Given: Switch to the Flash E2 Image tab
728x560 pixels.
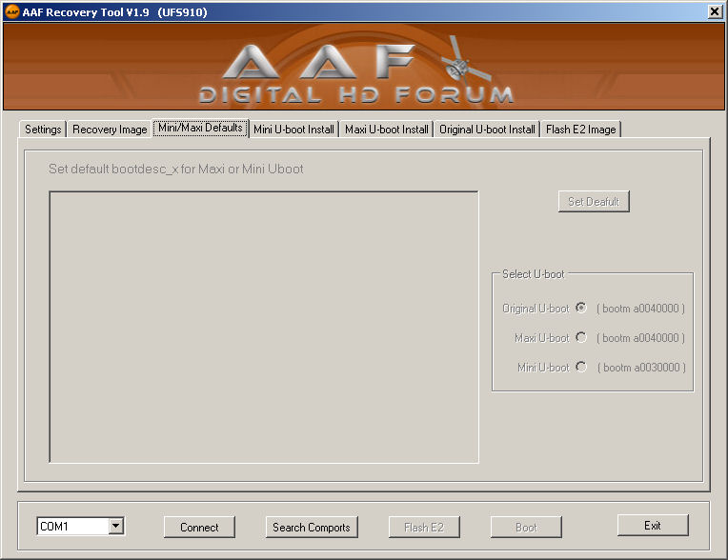Looking at the screenshot, I should point(581,130).
